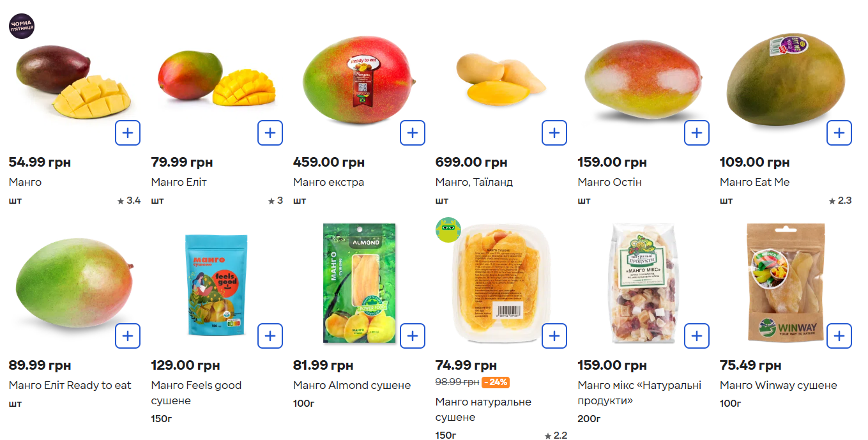Add Манго Eat Me to cart
This screenshot has height=440, width=868.
(x=839, y=133)
